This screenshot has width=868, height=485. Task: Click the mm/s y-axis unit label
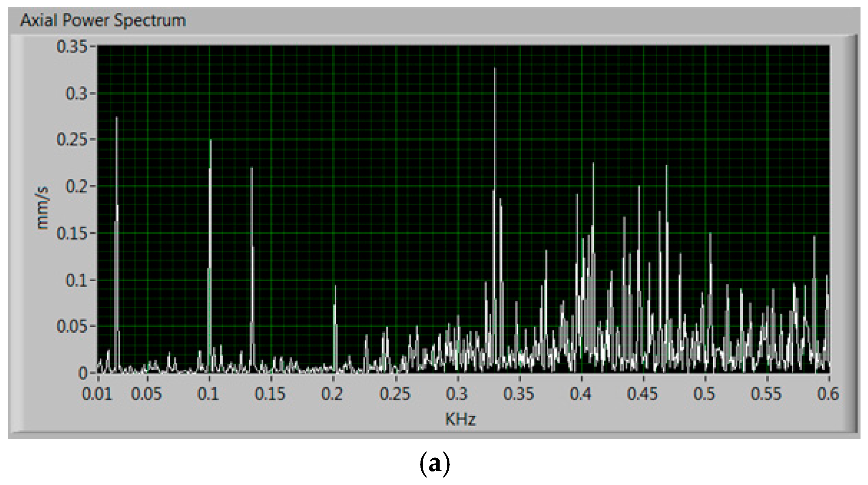pos(43,209)
